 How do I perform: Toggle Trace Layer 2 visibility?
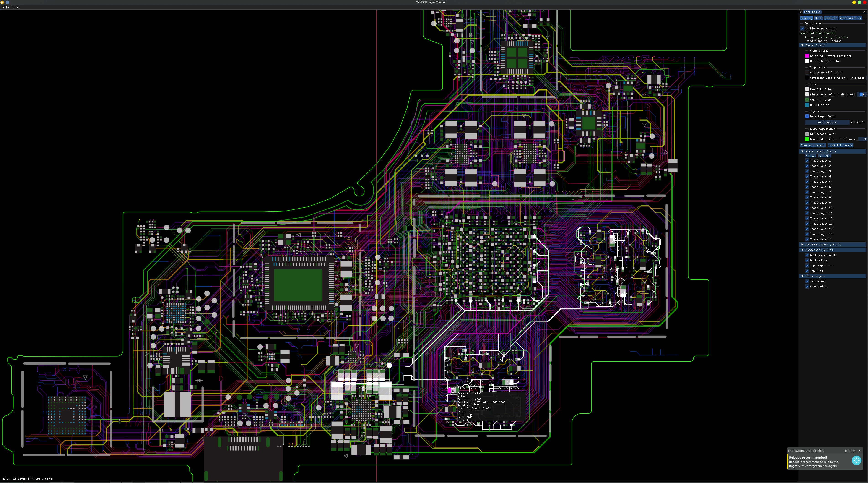click(x=807, y=166)
